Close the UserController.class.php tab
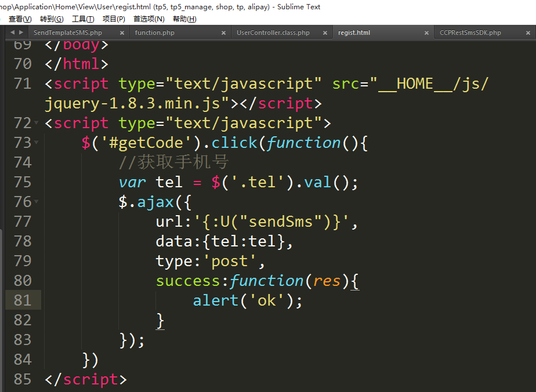Screen dimensions: 536x392 coord(325,33)
